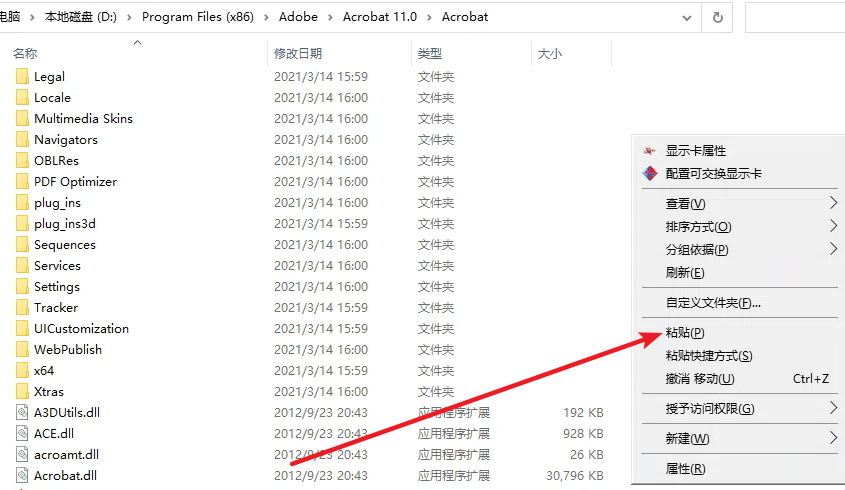Select the UICustomization folder icon
Image resolution: width=845 pixels, height=490 pixels.
(22, 329)
